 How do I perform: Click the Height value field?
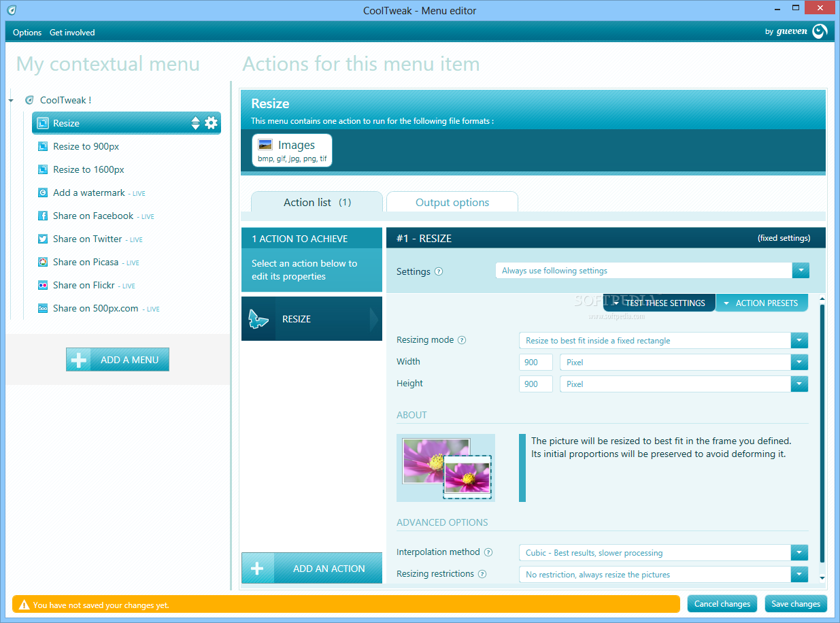point(536,384)
